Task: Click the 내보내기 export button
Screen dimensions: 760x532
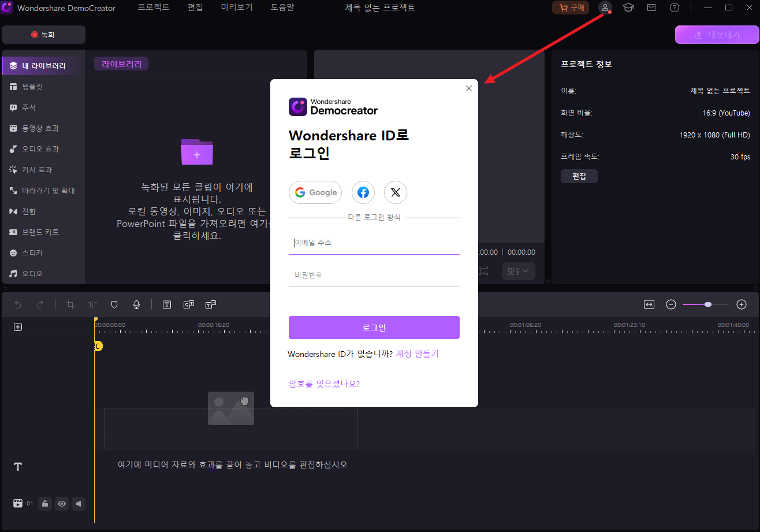Action: point(717,35)
